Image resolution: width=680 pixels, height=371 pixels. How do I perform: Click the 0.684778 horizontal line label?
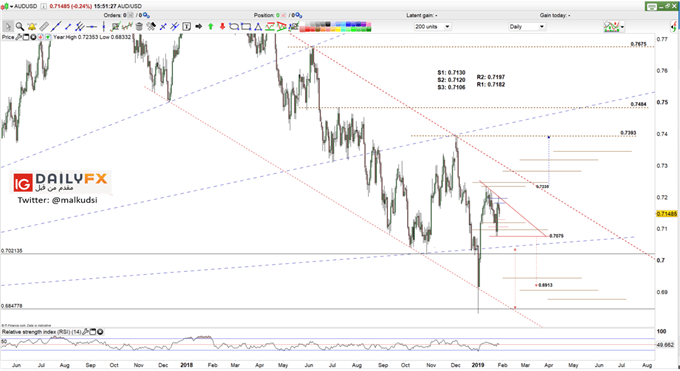(x=12, y=306)
